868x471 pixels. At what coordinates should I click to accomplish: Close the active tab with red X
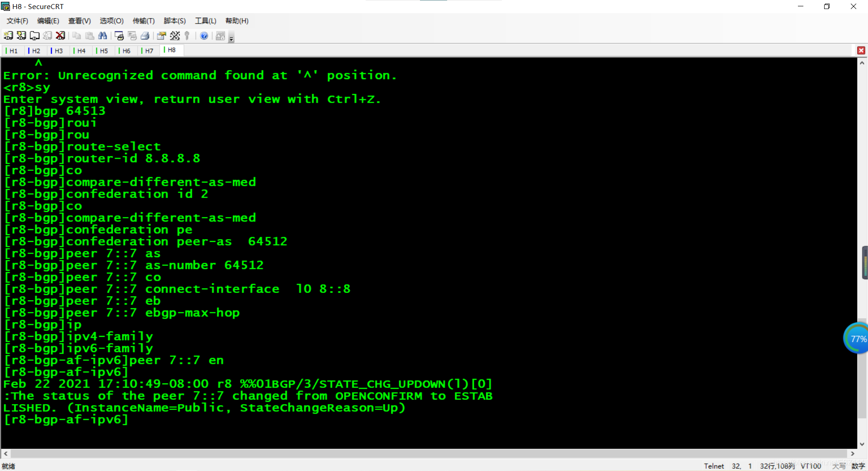(x=861, y=51)
